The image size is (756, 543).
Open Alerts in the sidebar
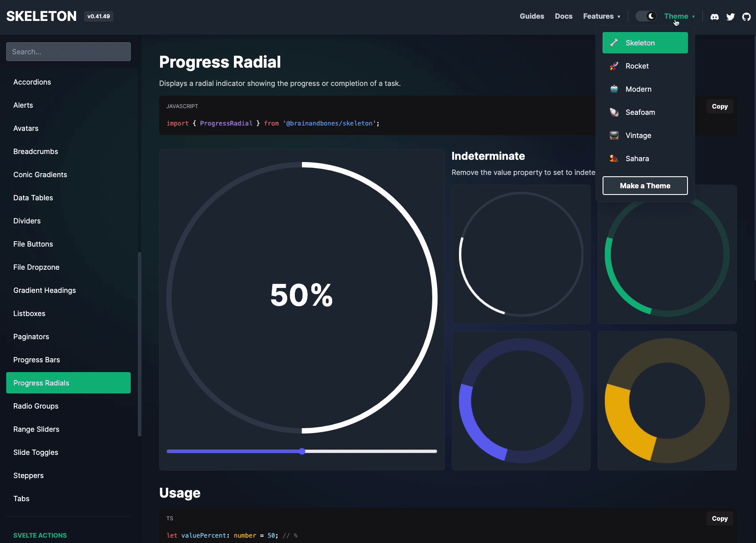click(68, 105)
